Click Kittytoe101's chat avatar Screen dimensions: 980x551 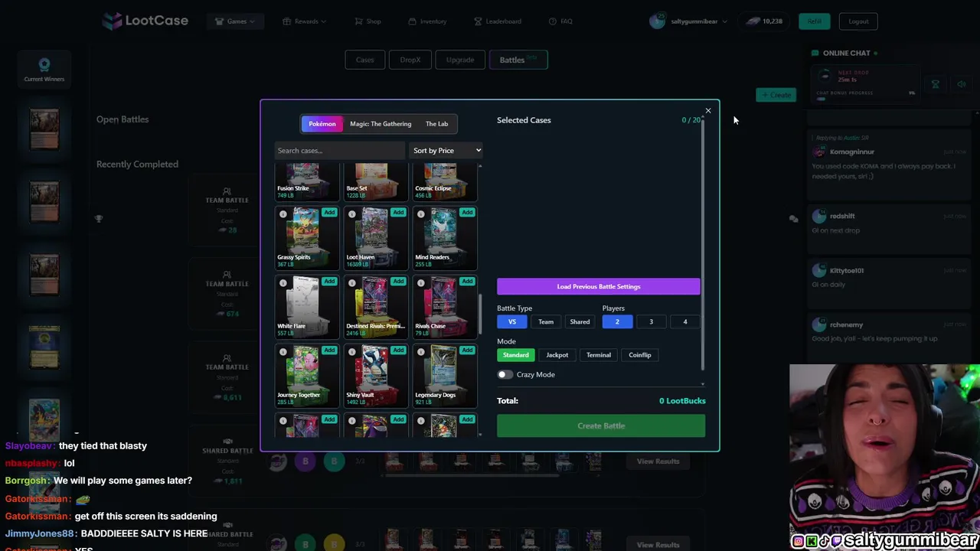[819, 271]
